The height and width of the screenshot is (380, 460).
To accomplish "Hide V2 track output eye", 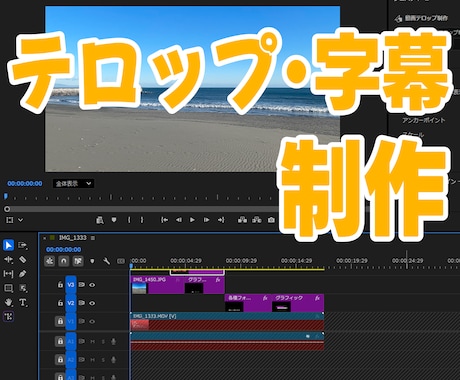I will tap(92, 303).
